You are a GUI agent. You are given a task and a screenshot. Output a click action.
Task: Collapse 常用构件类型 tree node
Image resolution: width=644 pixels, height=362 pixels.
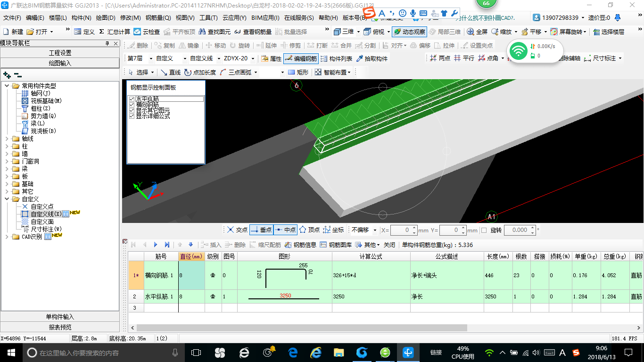pyautogui.click(x=8, y=86)
